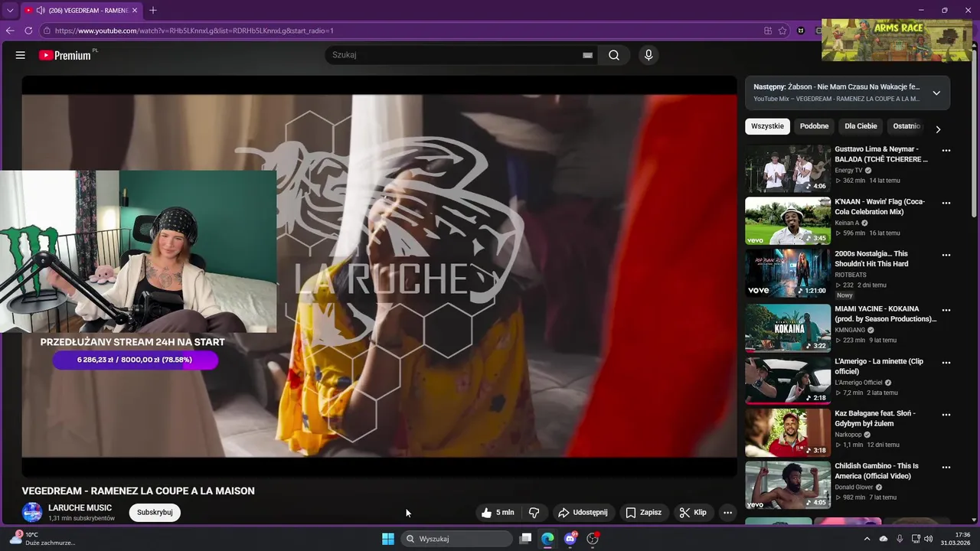
Task: Mute the tab via speaker icon
Action: [40, 11]
